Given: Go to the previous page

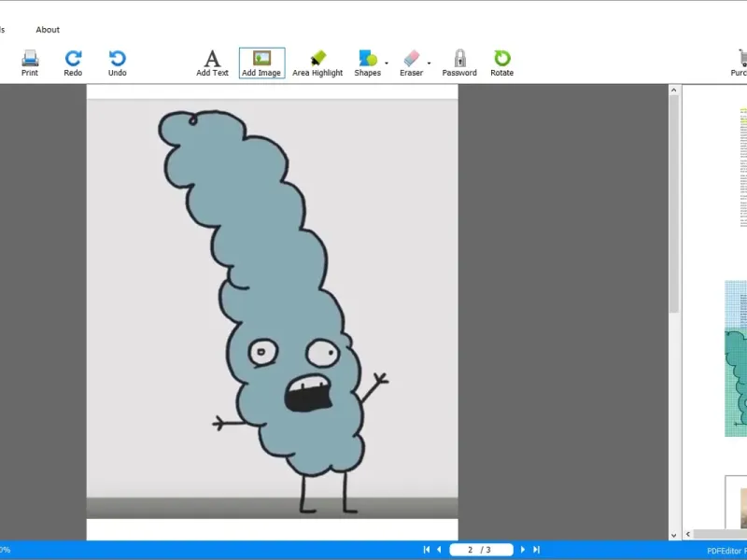Looking at the screenshot, I should tap(439, 550).
